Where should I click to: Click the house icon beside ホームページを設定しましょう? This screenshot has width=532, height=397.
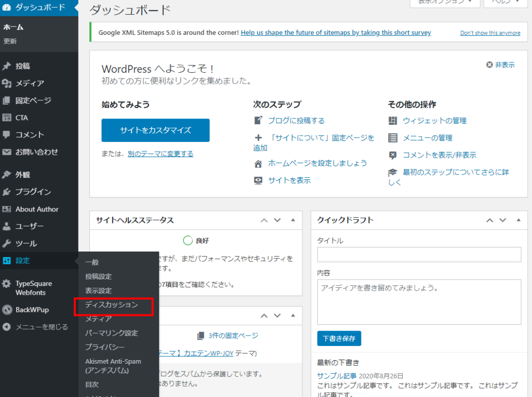(x=258, y=164)
